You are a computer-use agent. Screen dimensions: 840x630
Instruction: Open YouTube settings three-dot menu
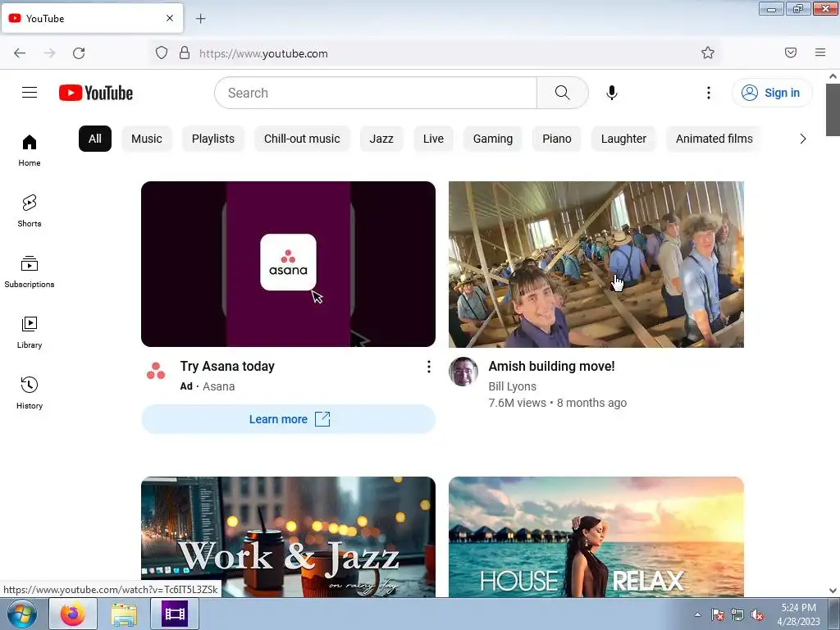708,93
